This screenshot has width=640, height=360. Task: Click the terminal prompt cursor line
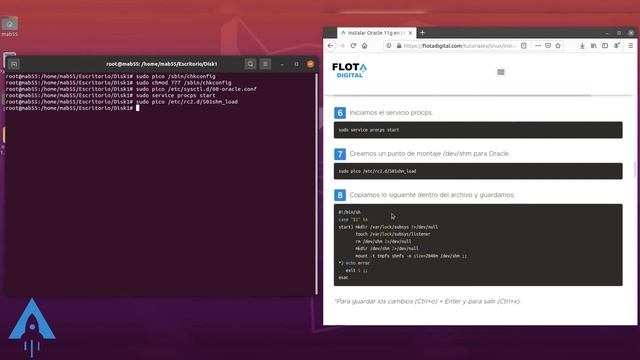coord(72,108)
